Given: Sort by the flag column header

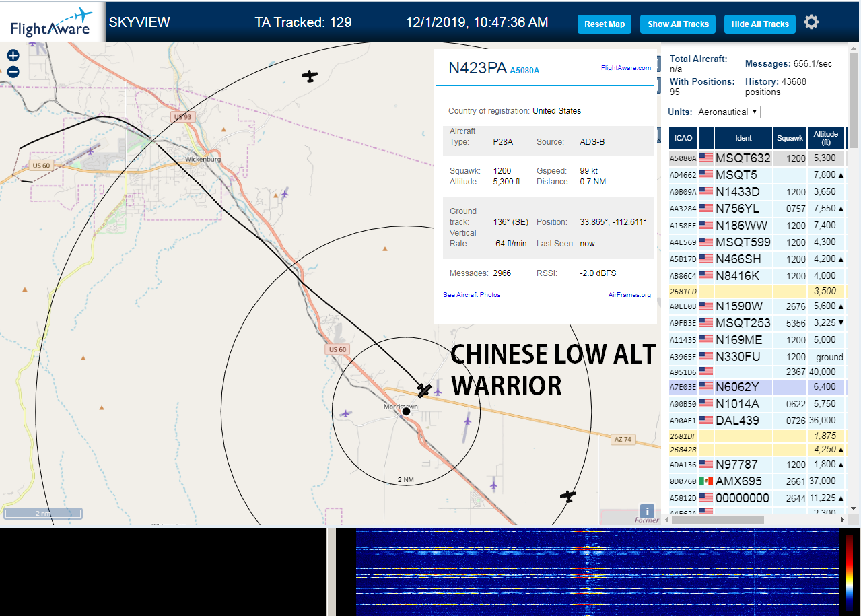Looking at the screenshot, I should (706, 138).
